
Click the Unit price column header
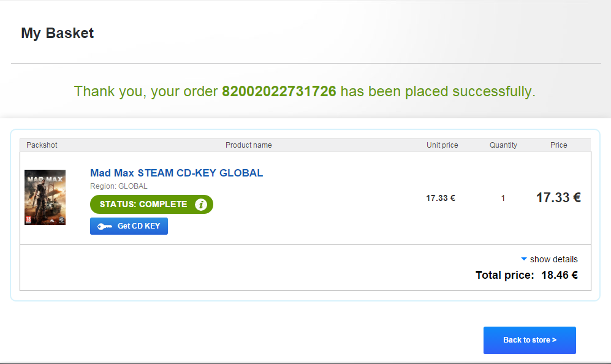[x=442, y=145]
